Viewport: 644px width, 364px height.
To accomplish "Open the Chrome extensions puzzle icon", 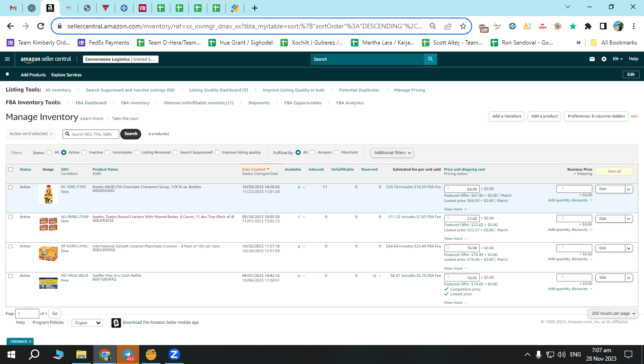I will click(x=588, y=27).
